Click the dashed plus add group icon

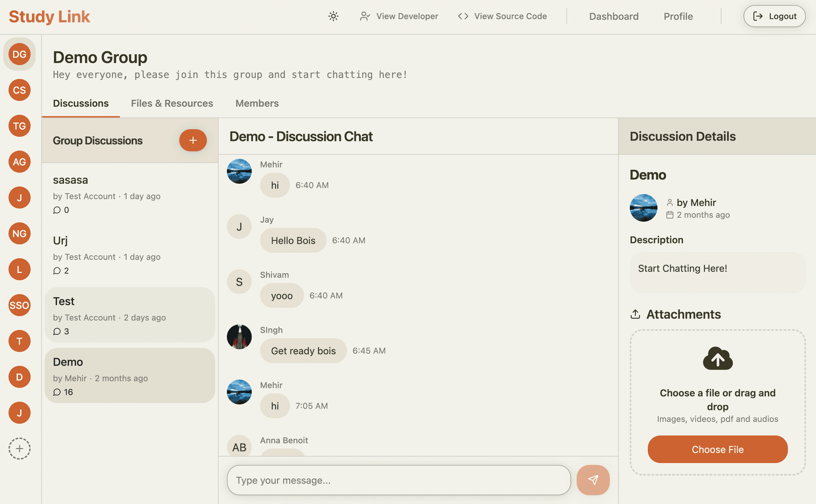pos(20,448)
